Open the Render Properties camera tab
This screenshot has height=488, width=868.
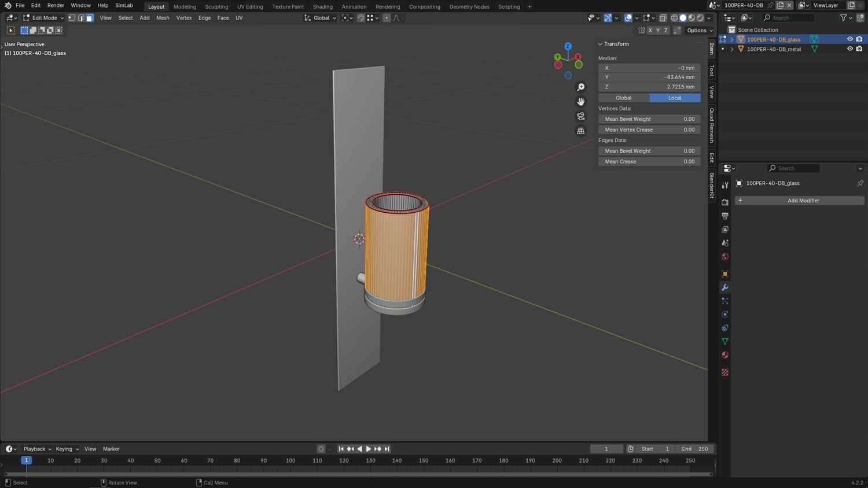point(724,202)
